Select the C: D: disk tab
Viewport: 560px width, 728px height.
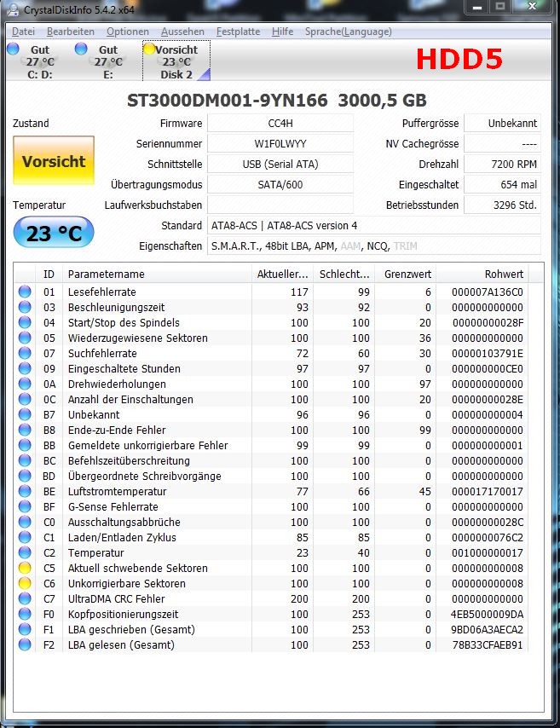(x=39, y=61)
